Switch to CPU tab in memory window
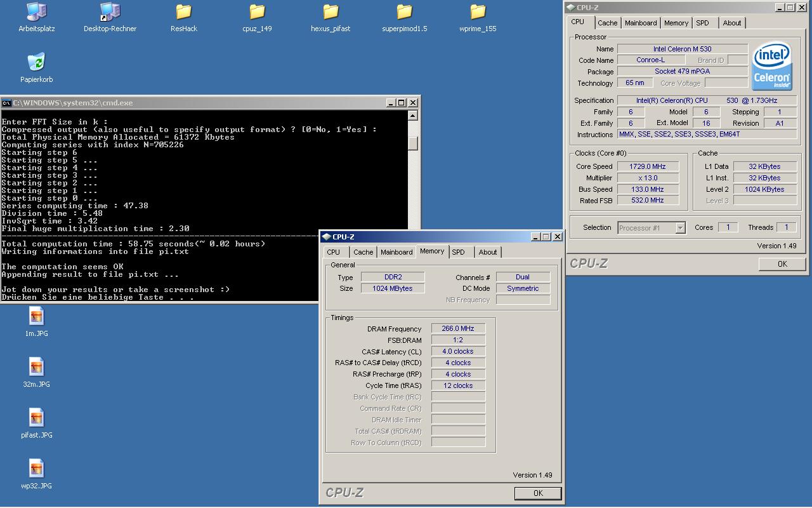 [333, 252]
